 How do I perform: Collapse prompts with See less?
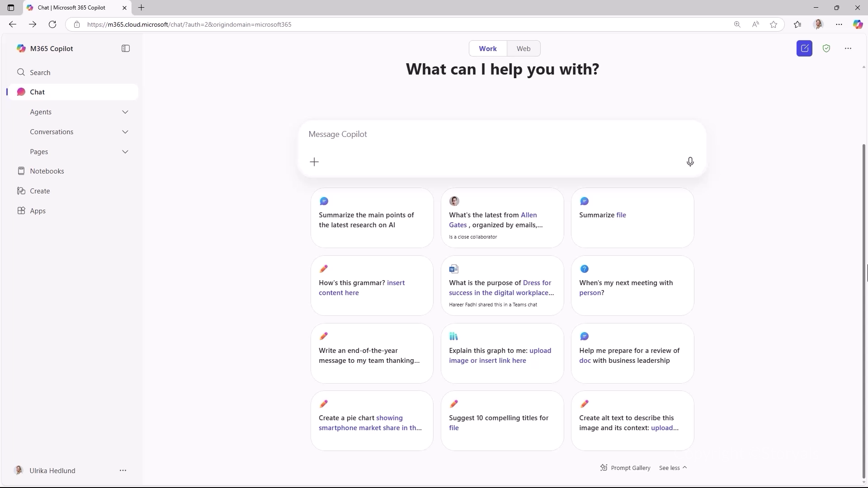click(x=673, y=468)
